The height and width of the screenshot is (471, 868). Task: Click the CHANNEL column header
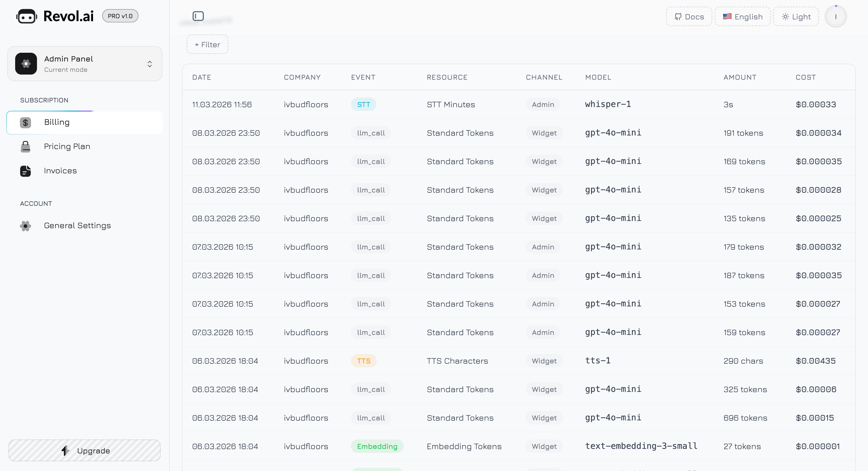point(544,77)
